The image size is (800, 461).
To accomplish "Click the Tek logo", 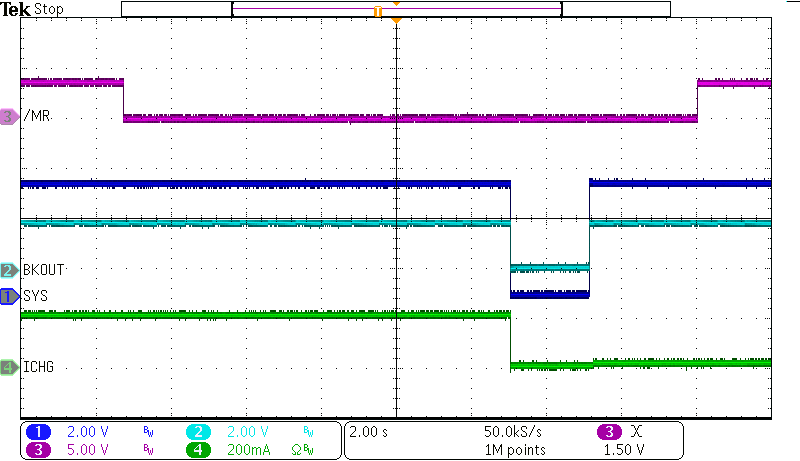I will [x=16, y=9].
